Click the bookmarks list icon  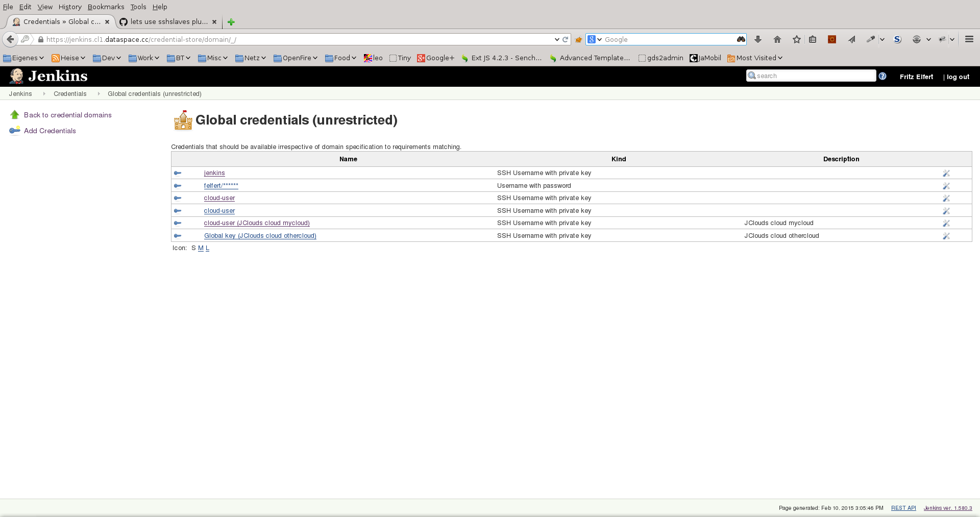pos(813,39)
